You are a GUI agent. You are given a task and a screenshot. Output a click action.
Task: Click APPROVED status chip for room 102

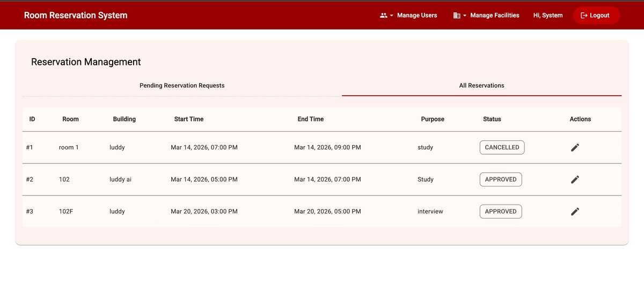[x=500, y=180]
